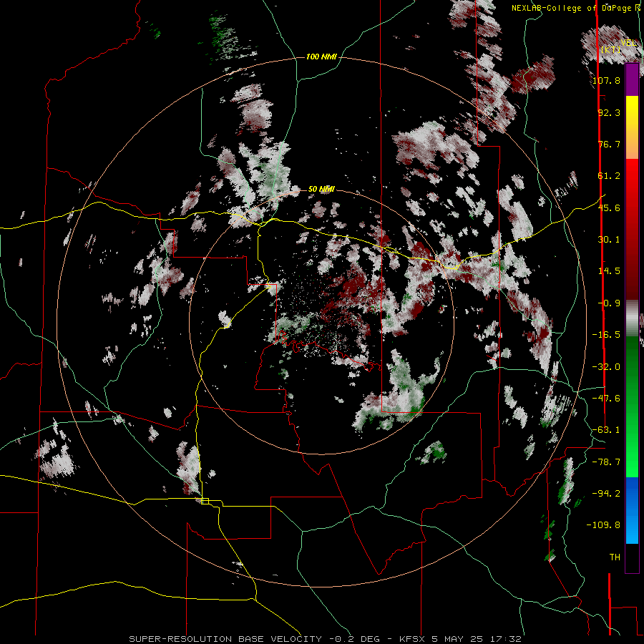Click the "61.2" velocity scale value

coord(609,176)
